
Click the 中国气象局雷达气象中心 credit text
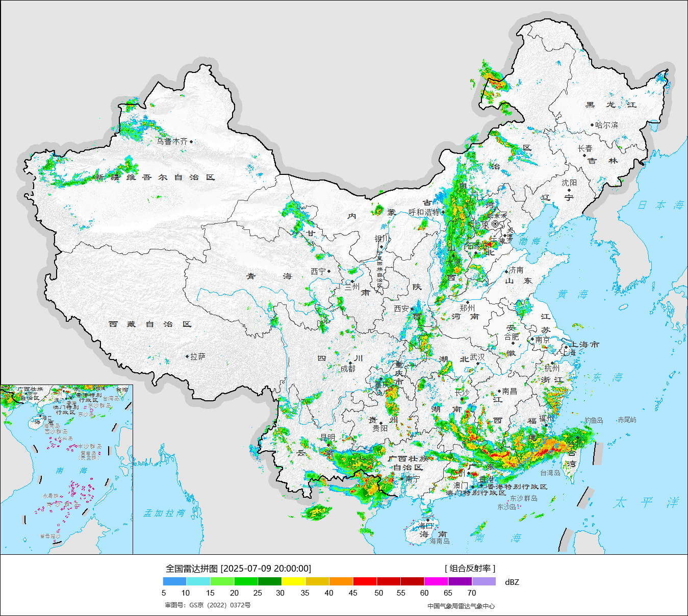[461, 606]
